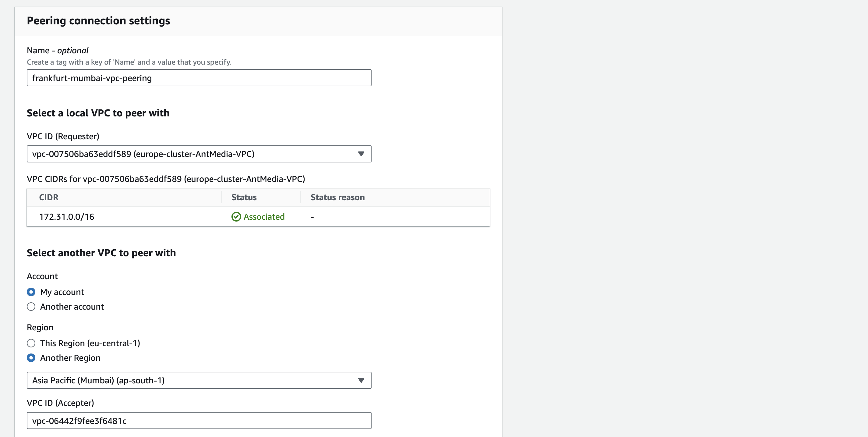Viewport: 868px width, 437px height.
Task: Click the Name optional input field
Action: pos(199,78)
